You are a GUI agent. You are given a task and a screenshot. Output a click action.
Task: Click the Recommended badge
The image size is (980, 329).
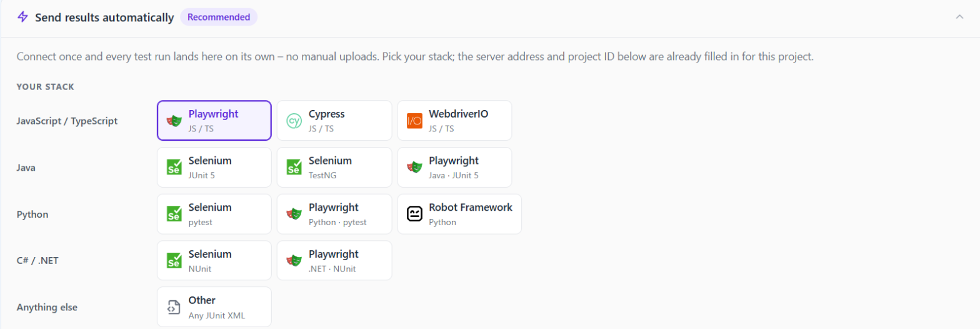click(219, 17)
